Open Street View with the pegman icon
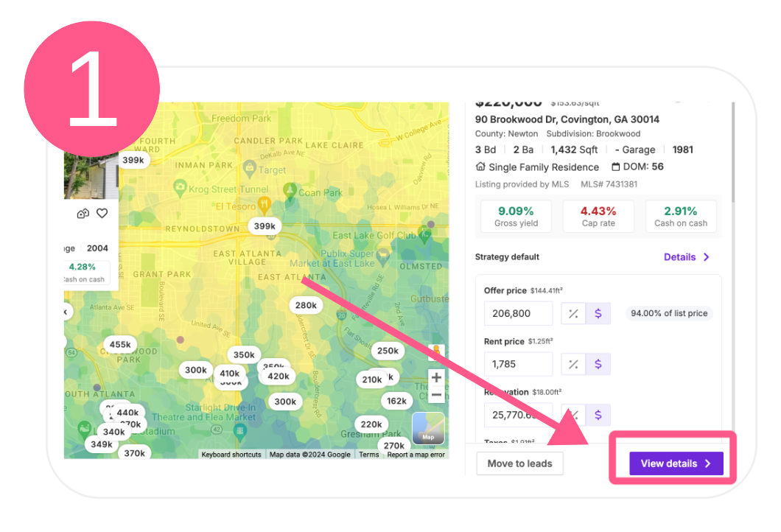Image resolution: width=781 pixels, height=532 pixels. pos(436,351)
